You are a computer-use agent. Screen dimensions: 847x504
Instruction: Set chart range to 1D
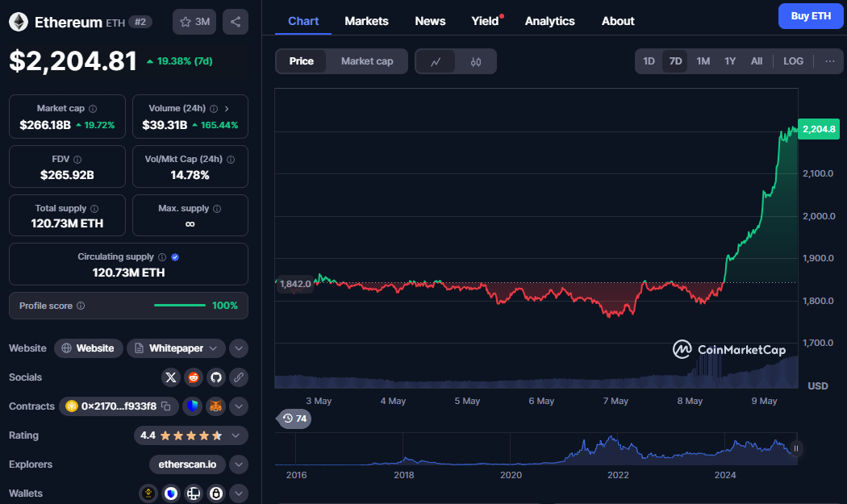pyautogui.click(x=649, y=61)
